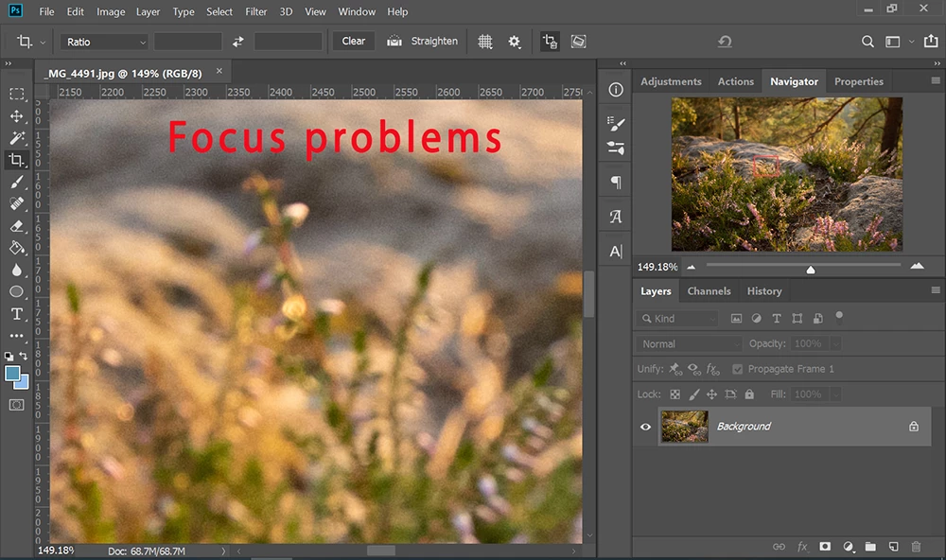
Task: Click the Straighten button
Action: 423,41
